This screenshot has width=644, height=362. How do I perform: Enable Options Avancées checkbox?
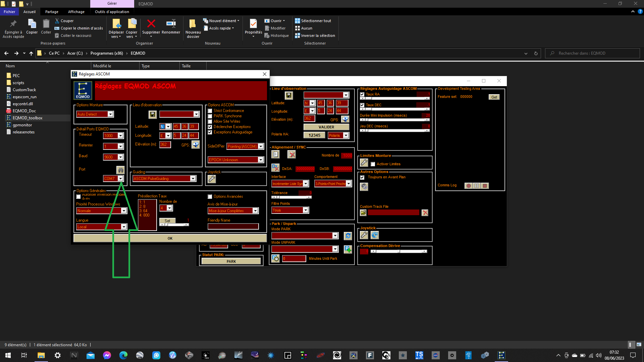click(210, 197)
